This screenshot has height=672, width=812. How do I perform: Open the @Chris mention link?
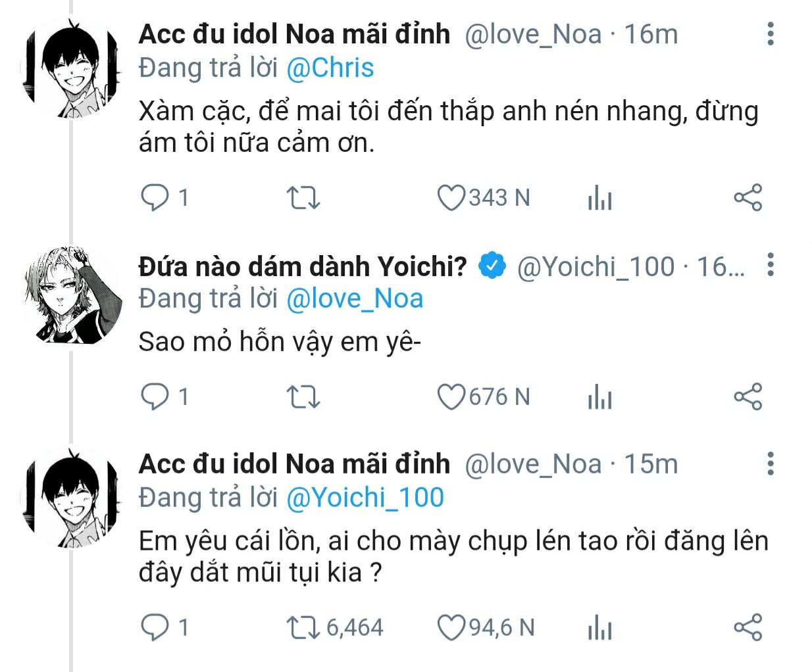tap(330, 68)
